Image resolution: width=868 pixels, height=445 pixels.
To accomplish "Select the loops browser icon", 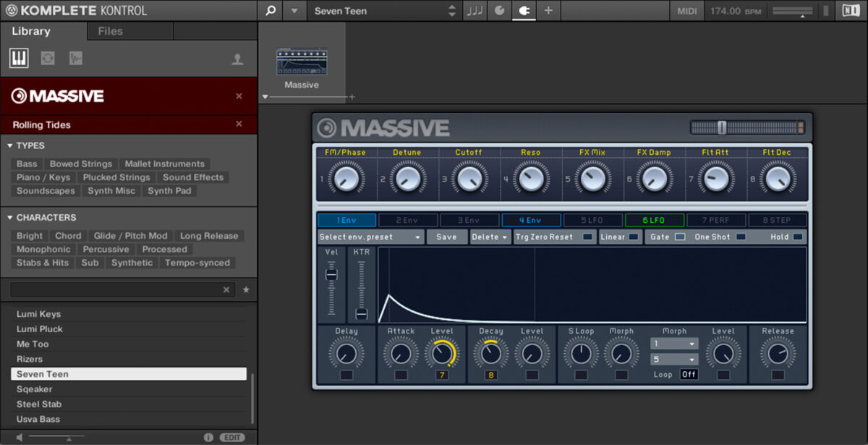I will pos(48,59).
